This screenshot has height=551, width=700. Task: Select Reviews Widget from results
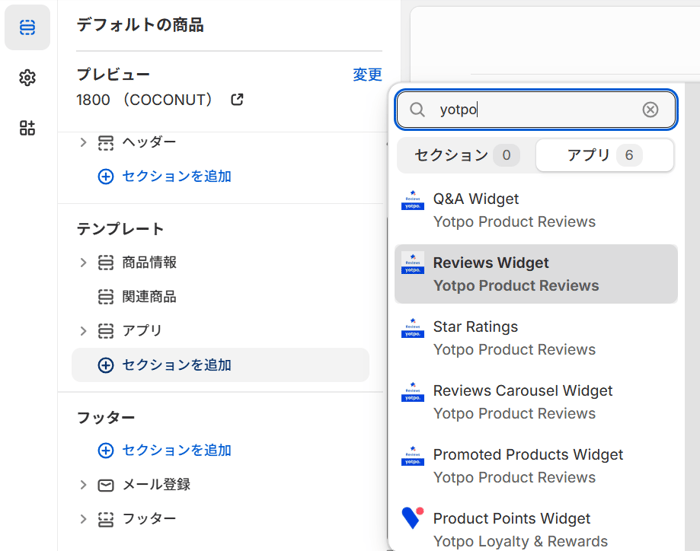[536, 274]
